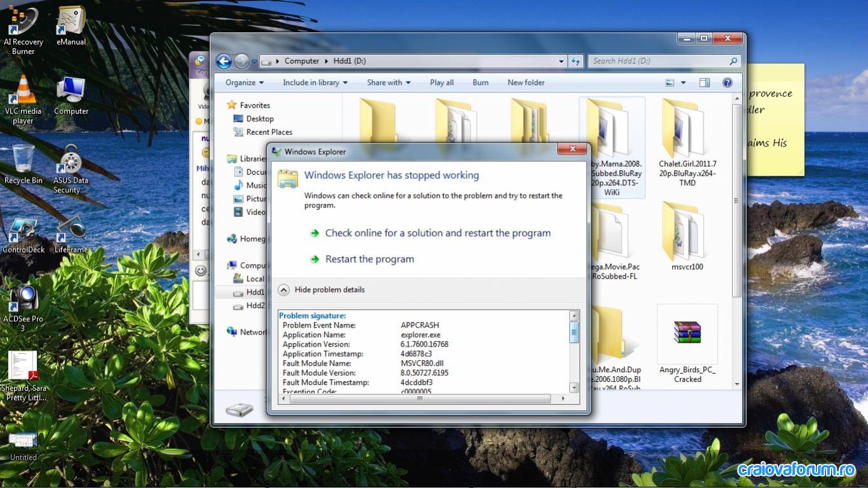
Task: Open the Computer desktop icon
Action: (71, 95)
